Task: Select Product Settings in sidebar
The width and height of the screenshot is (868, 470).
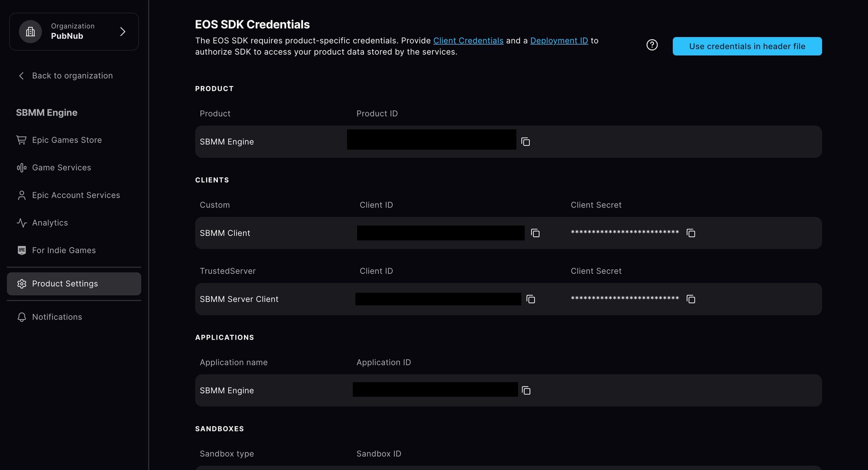Action: (65, 284)
